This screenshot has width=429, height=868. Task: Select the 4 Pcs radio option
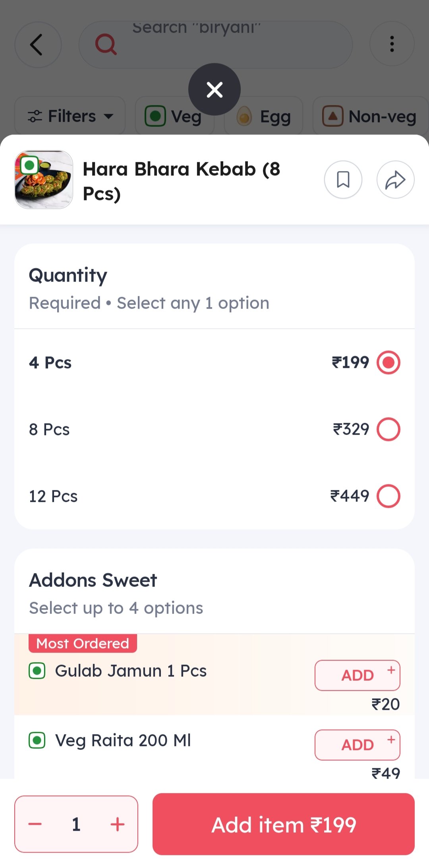pos(388,362)
